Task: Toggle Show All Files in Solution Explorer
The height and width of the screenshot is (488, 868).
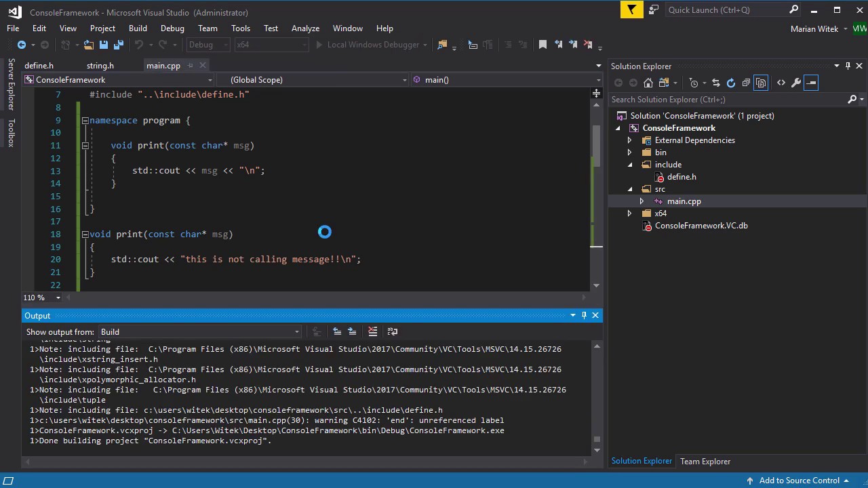Action: [761, 83]
